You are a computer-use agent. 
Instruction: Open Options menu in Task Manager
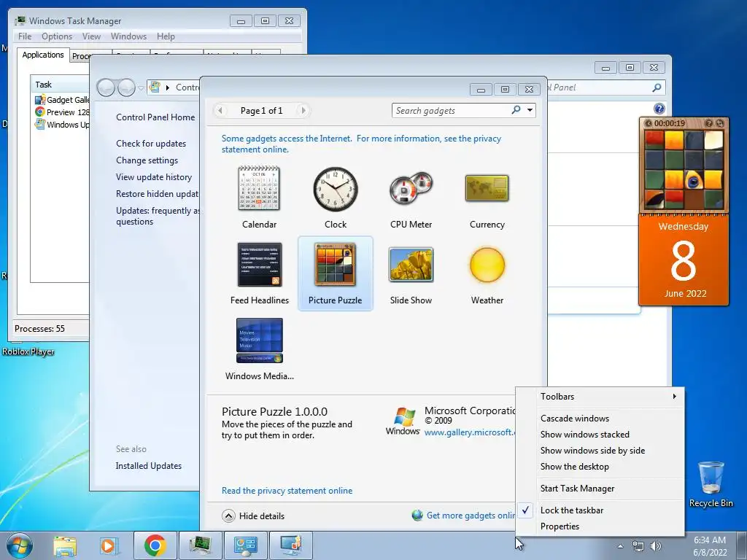point(57,36)
